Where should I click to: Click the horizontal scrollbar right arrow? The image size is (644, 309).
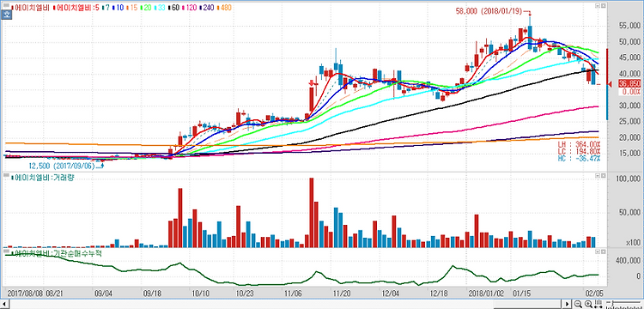pyautogui.click(x=568, y=304)
